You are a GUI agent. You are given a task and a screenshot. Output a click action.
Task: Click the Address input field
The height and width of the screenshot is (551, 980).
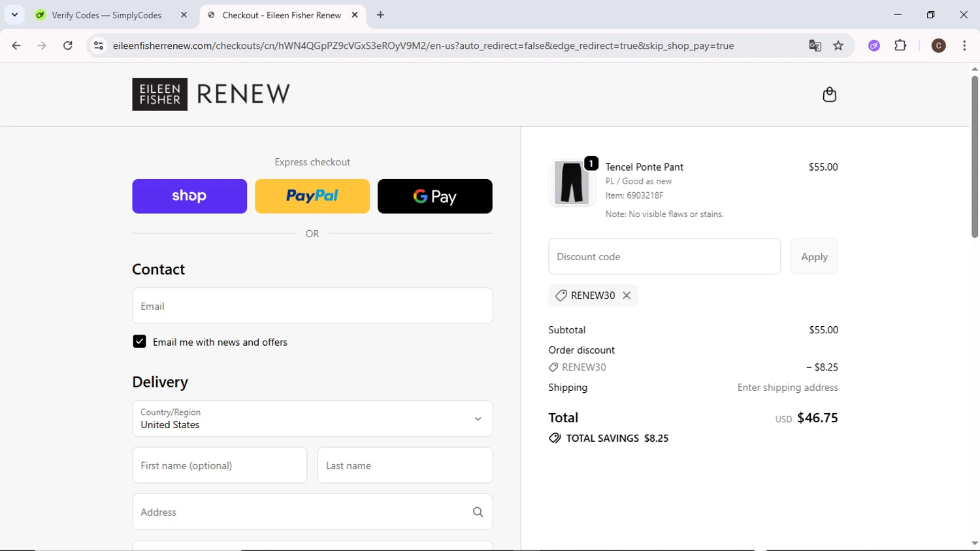tap(312, 512)
